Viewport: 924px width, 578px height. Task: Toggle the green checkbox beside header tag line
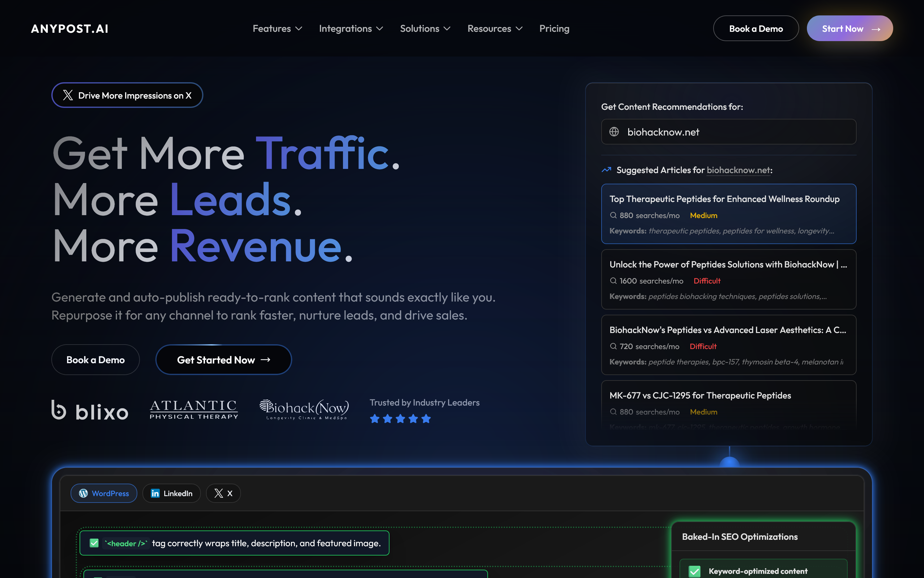[x=94, y=543]
